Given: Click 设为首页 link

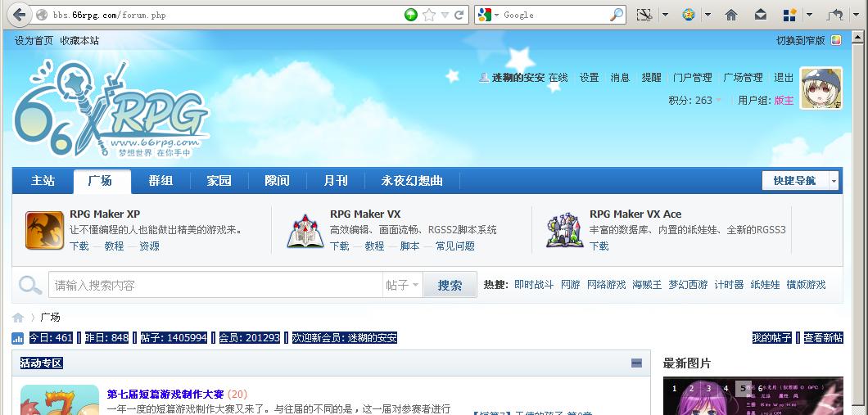Looking at the screenshot, I should coord(34,40).
